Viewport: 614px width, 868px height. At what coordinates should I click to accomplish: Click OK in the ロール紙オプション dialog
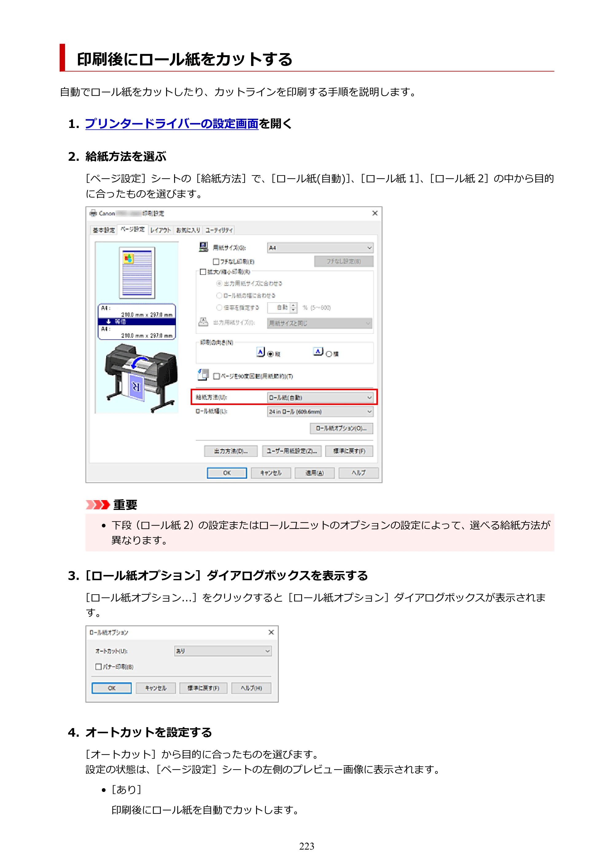click(x=112, y=688)
